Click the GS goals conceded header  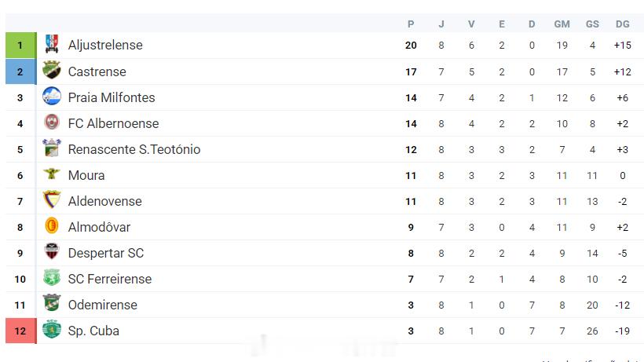click(592, 24)
